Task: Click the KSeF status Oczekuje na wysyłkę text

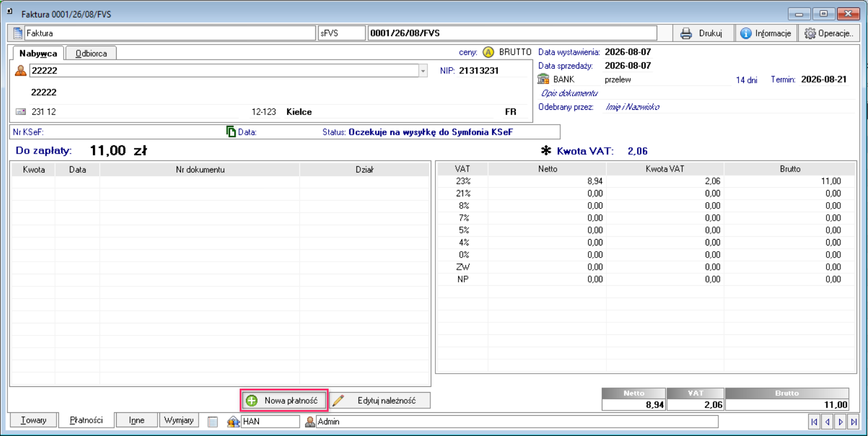Action: [x=431, y=132]
